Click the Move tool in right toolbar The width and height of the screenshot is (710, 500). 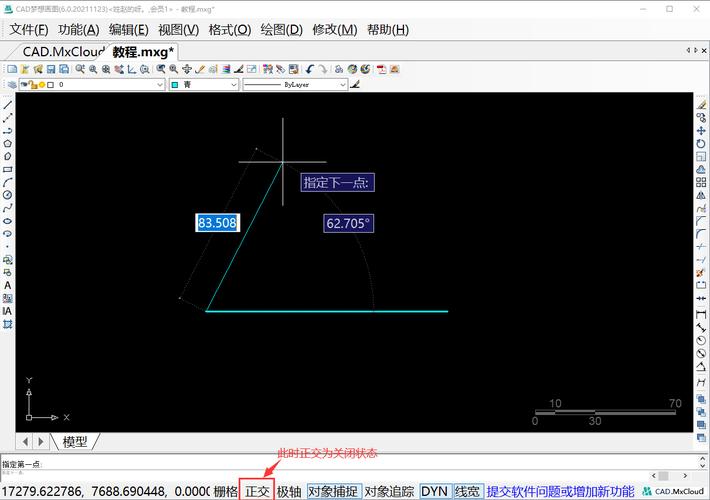701,130
